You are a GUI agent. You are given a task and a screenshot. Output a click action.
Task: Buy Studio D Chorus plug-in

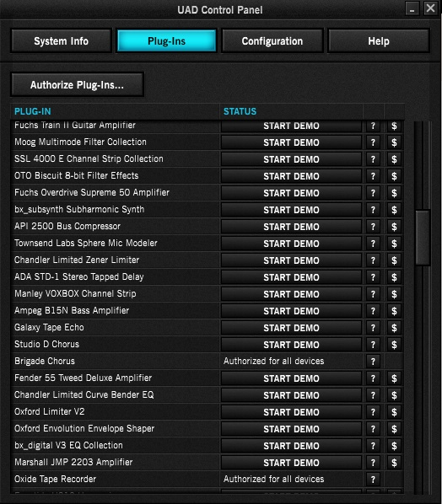pyautogui.click(x=394, y=345)
